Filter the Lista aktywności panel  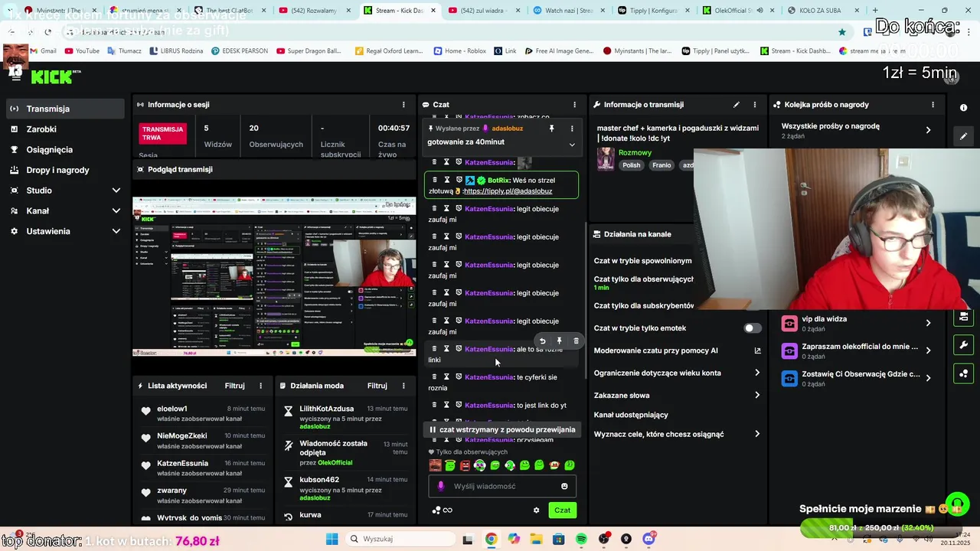pos(234,386)
